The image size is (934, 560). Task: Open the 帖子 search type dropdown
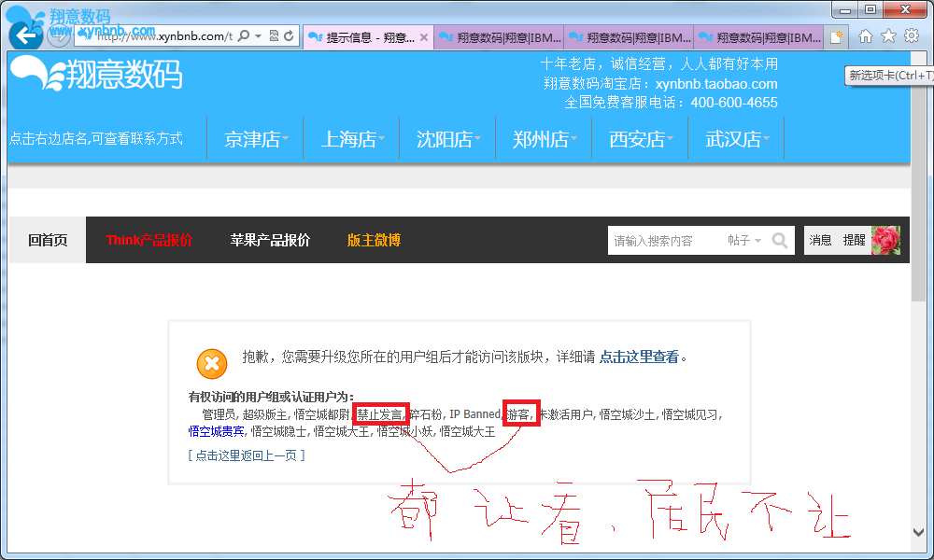pyautogui.click(x=744, y=241)
